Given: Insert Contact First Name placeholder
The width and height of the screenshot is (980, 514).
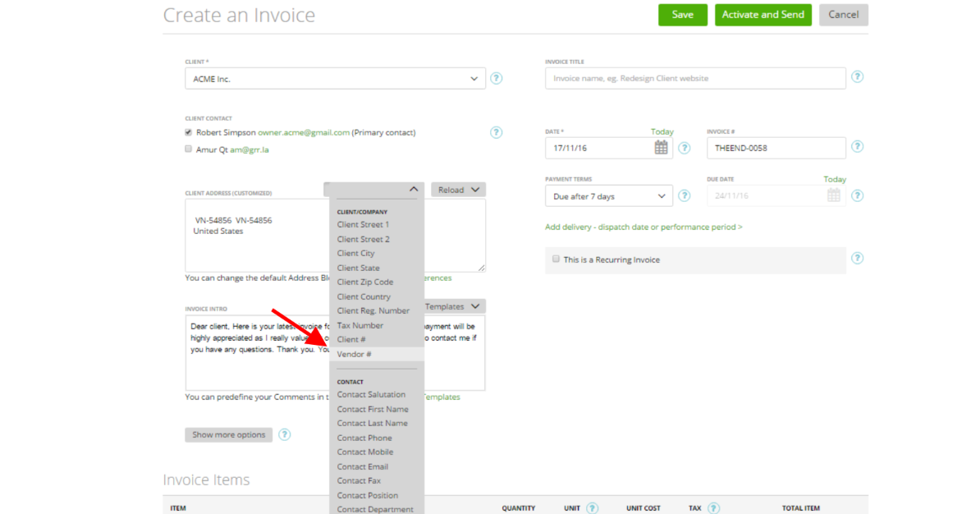Looking at the screenshot, I should pyautogui.click(x=373, y=409).
